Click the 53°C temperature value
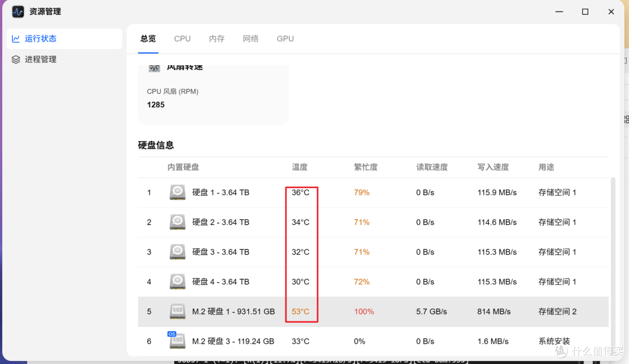The height and width of the screenshot is (364, 629). point(301,312)
